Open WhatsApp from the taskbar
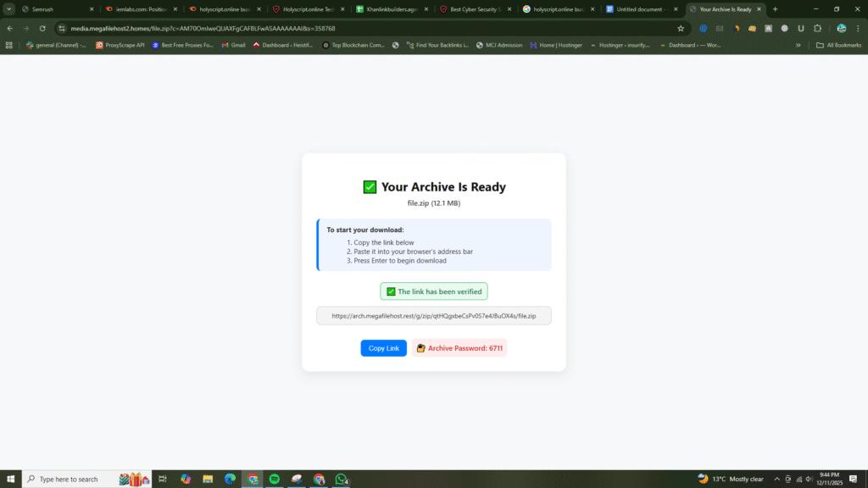868x488 pixels. click(x=342, y=479)
